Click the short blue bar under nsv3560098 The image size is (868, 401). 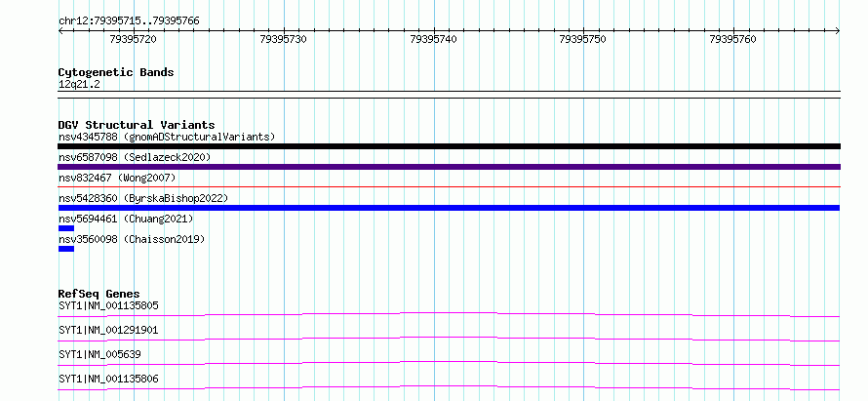66,249
